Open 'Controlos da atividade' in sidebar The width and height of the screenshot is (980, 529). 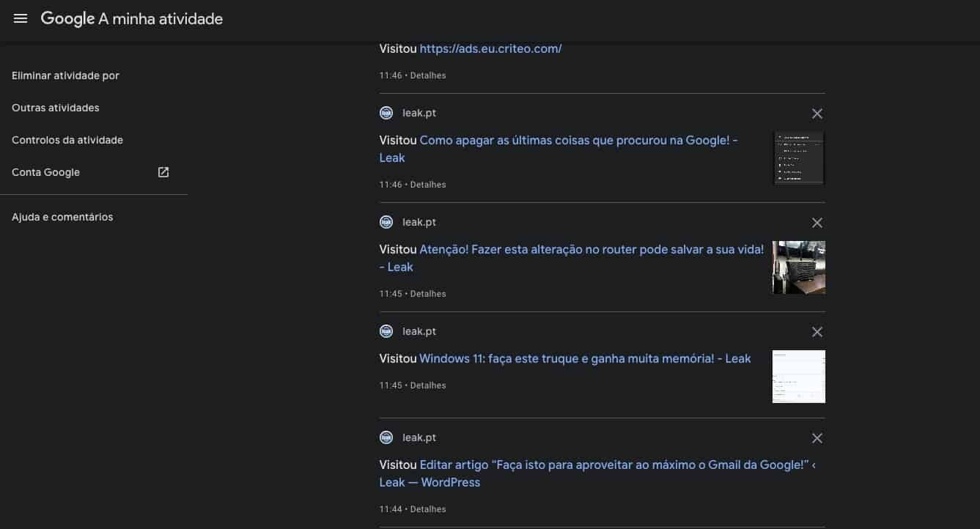tap(67, 140)
